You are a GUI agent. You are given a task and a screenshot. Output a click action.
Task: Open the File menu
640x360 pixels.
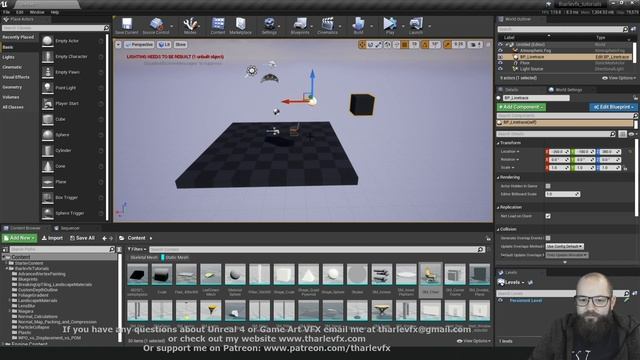pos(7,12)
